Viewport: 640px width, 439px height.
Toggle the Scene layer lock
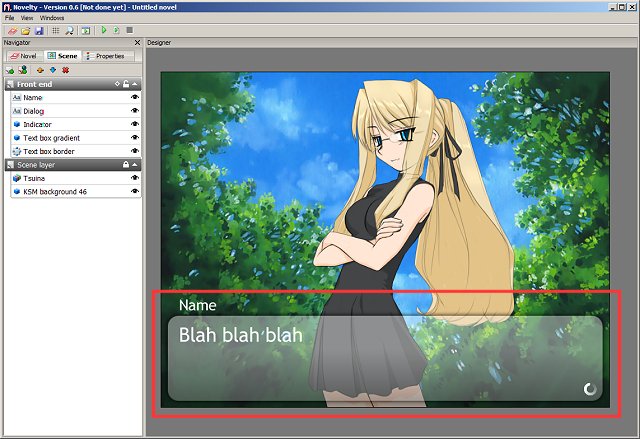(126, 164)
